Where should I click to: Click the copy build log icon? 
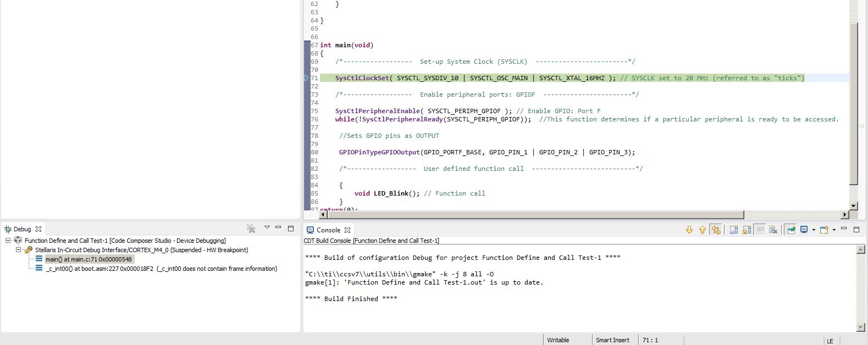(x=733, y=230)
